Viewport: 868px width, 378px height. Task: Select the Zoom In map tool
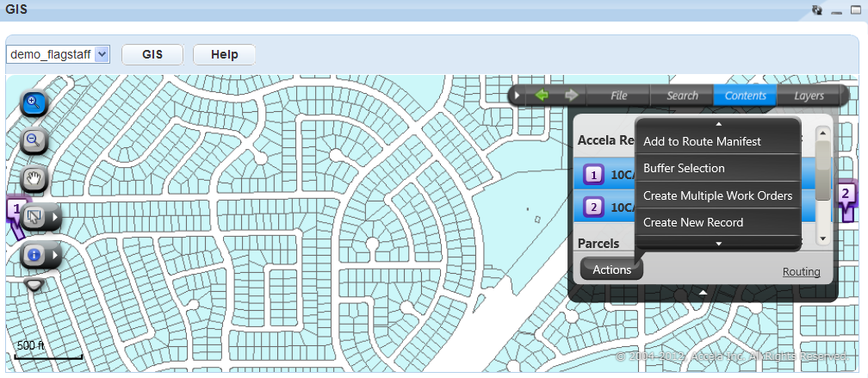click(34, 104)
